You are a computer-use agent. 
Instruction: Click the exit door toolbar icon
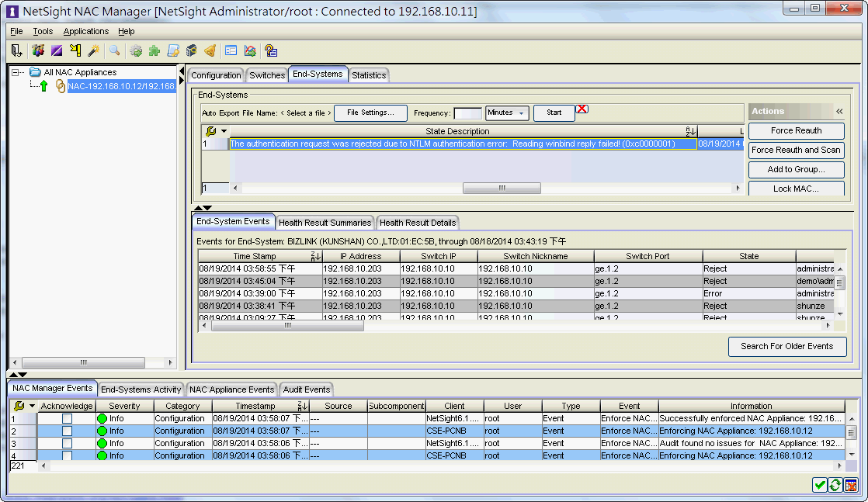pos(16,51)
